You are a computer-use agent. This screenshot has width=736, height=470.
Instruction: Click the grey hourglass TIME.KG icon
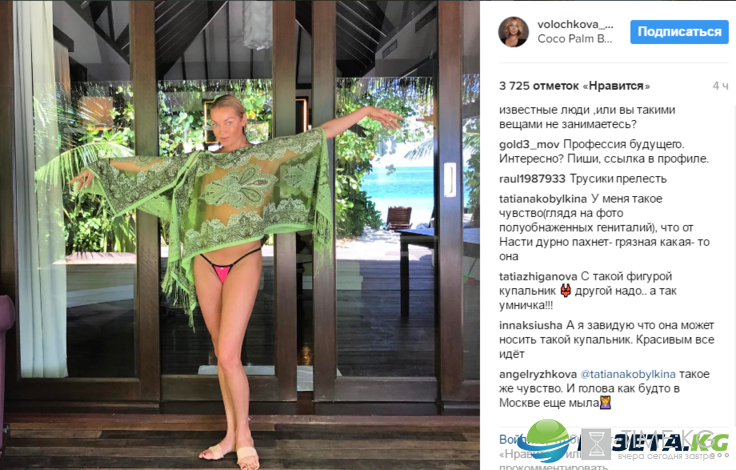(596, 444)
